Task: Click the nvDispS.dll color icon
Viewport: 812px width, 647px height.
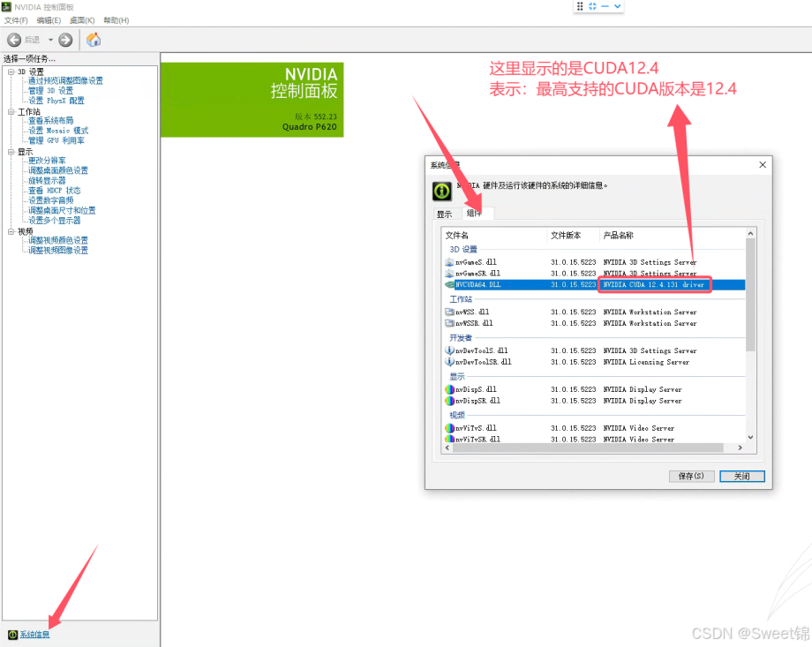Action: pyautogui.click(x=450, y=389)
